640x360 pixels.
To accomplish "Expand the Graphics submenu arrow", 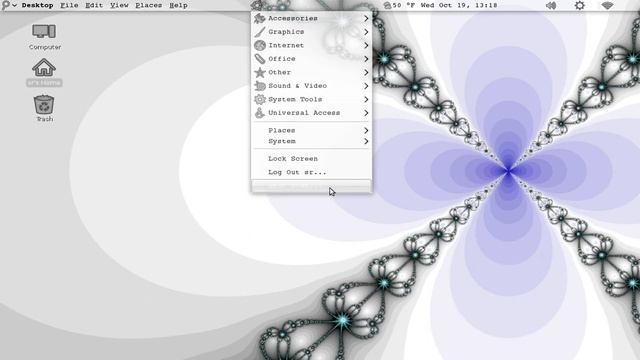I will pyautogui.click(x=366, y=32).
